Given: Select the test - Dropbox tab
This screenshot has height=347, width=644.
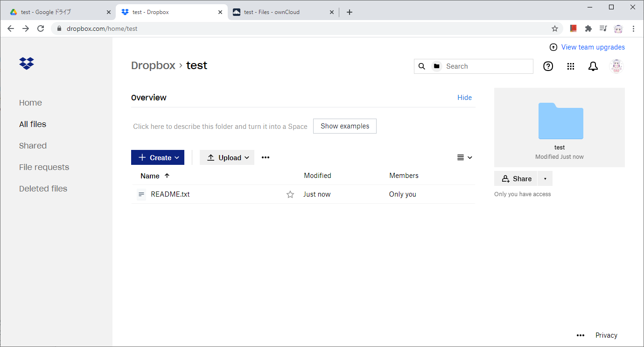Looking at the screenshot, I should click(171, 12).
